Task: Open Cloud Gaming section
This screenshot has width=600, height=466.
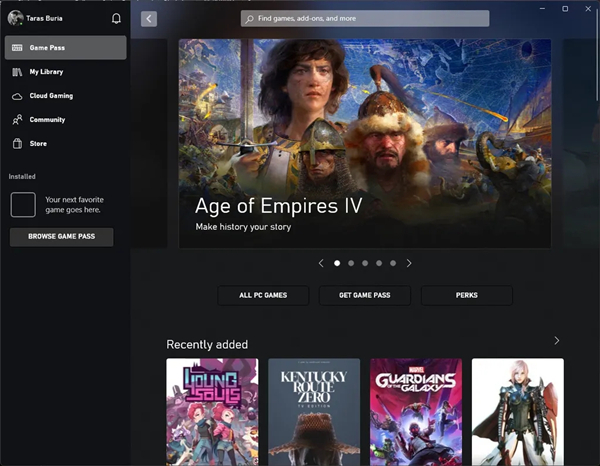Action: (65, 96)
